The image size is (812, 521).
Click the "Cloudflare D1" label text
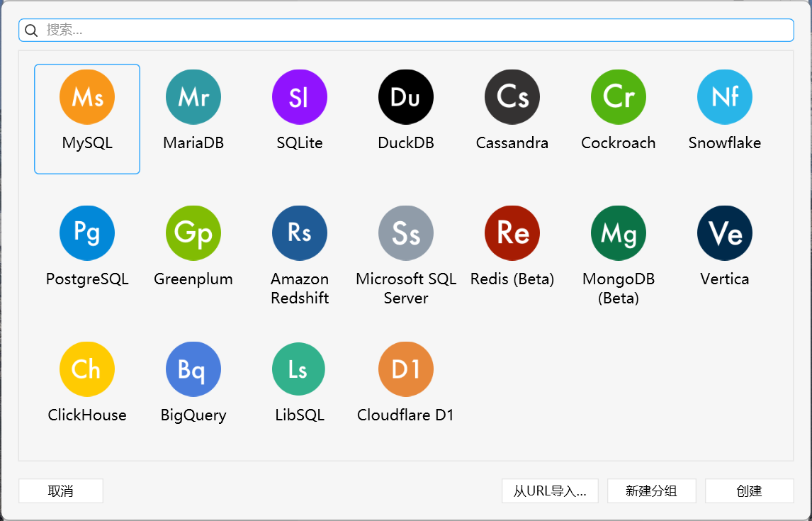pos(405,415)
